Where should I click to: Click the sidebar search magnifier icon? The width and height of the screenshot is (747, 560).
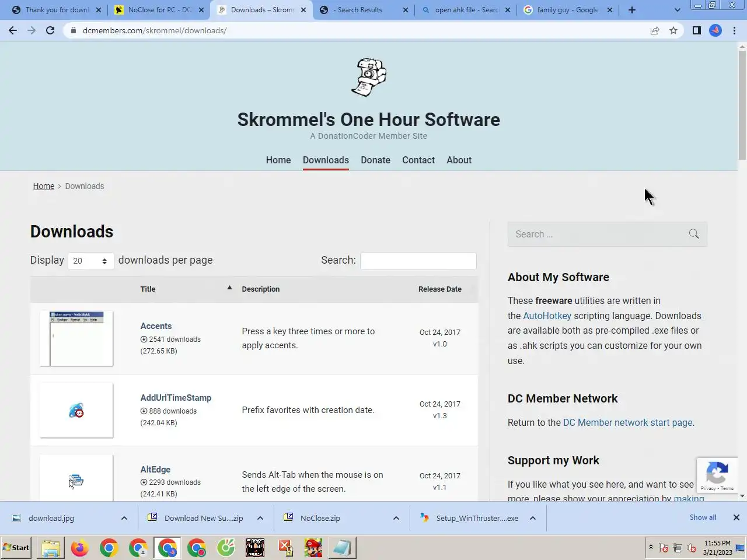[x=694, y=234]
